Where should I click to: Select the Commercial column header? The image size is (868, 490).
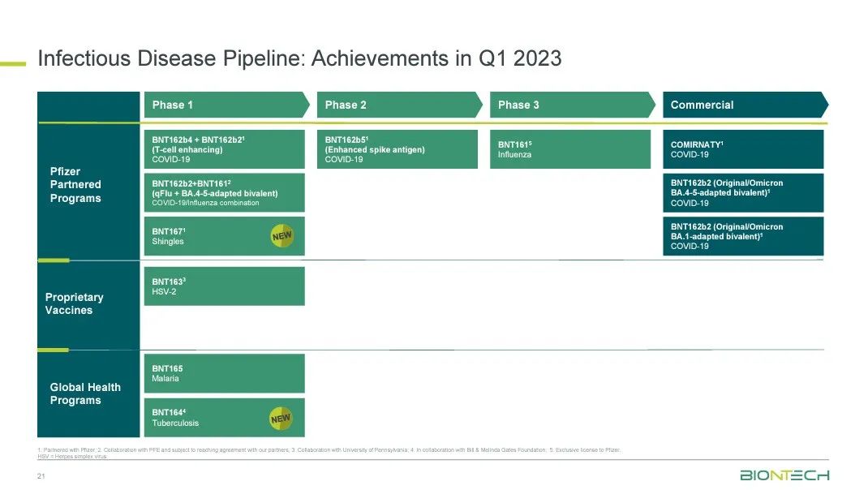pos(746,105)
